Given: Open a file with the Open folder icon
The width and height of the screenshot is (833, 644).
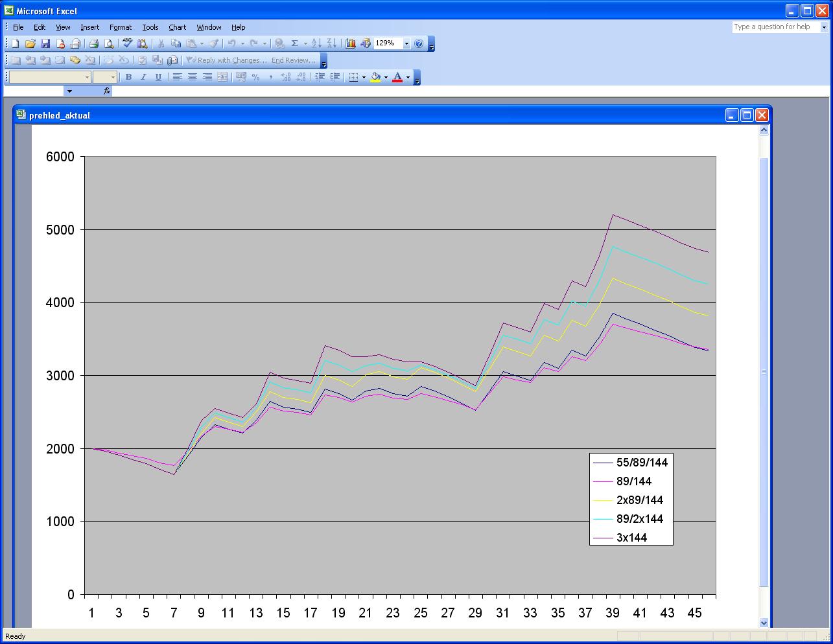Looking at the screenshot, I should (x=30, y=43).
